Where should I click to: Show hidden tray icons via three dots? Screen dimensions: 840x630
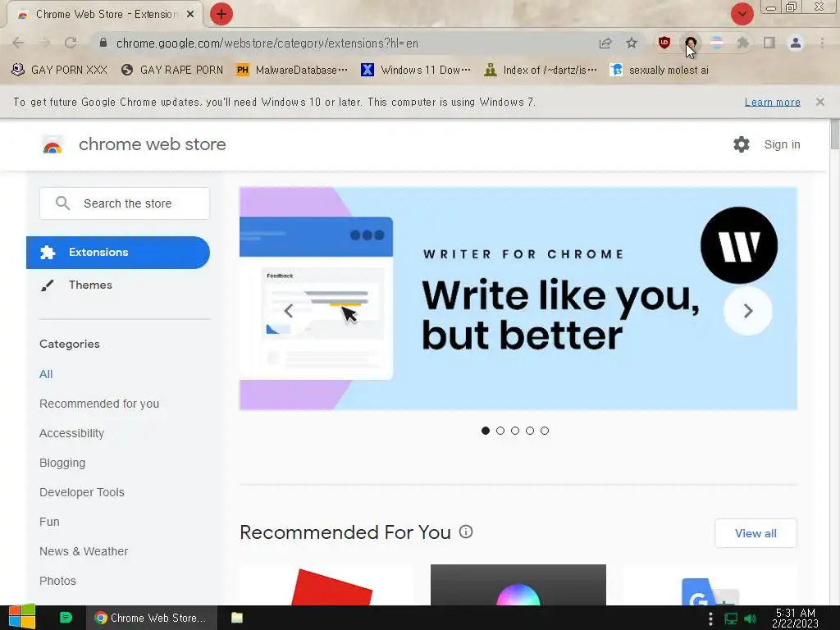[x=710, y=619]
